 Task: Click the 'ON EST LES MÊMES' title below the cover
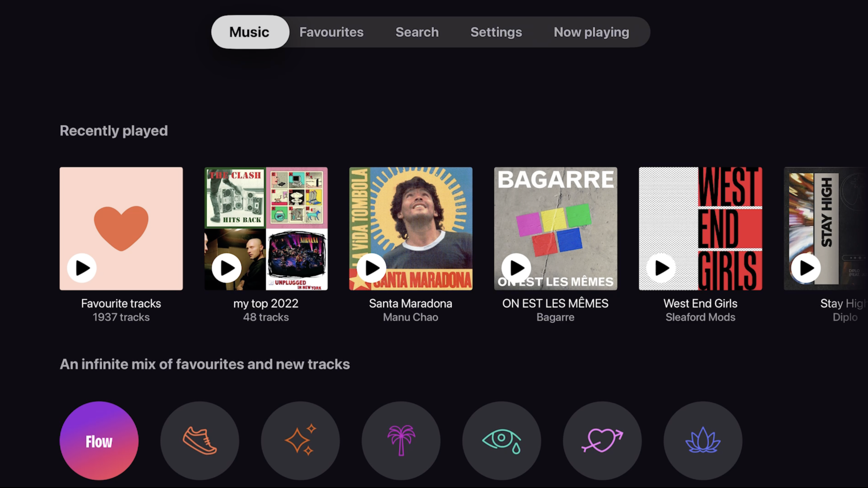click(555, 303)
